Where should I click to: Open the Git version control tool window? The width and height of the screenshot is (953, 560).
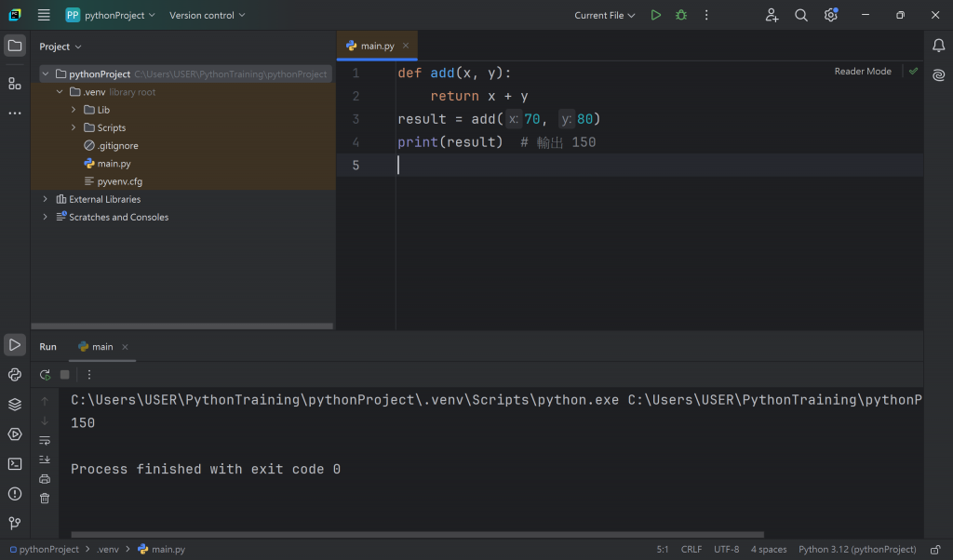pos(15,524)
